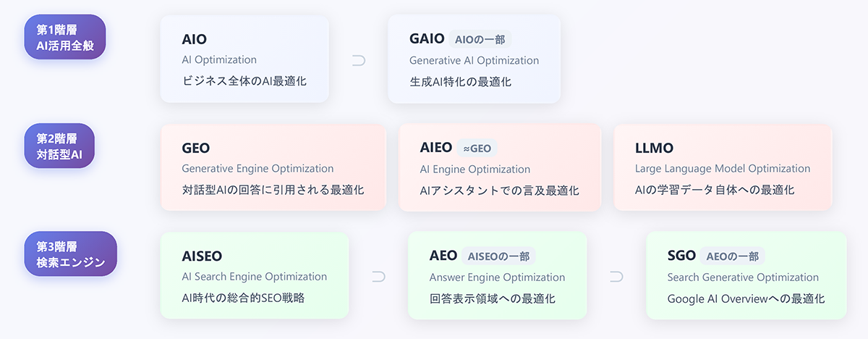
Task: Click superset symbol between AEO and SGO
Action: [616, 276]
